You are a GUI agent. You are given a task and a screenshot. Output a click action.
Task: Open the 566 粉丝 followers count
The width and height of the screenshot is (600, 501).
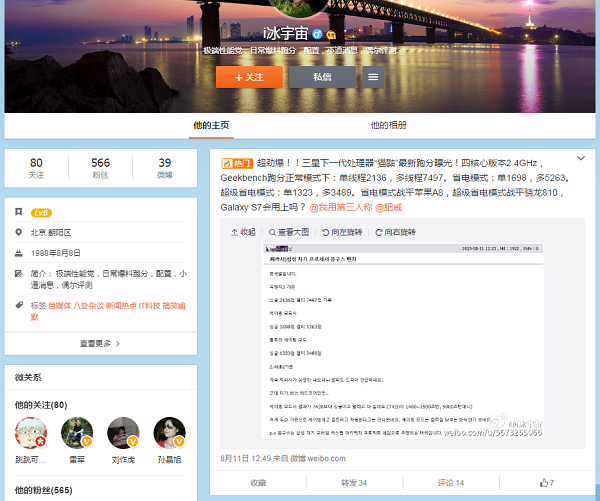click(100, 168)
